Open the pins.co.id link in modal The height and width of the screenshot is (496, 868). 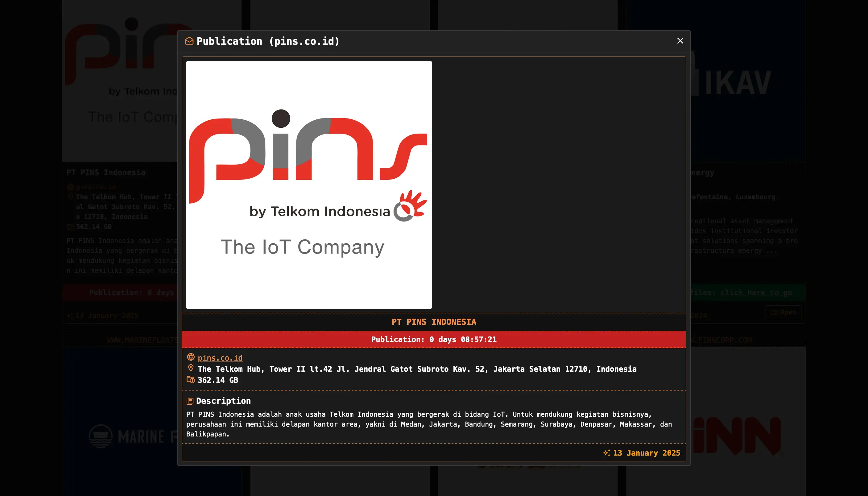tap(220, 358)
